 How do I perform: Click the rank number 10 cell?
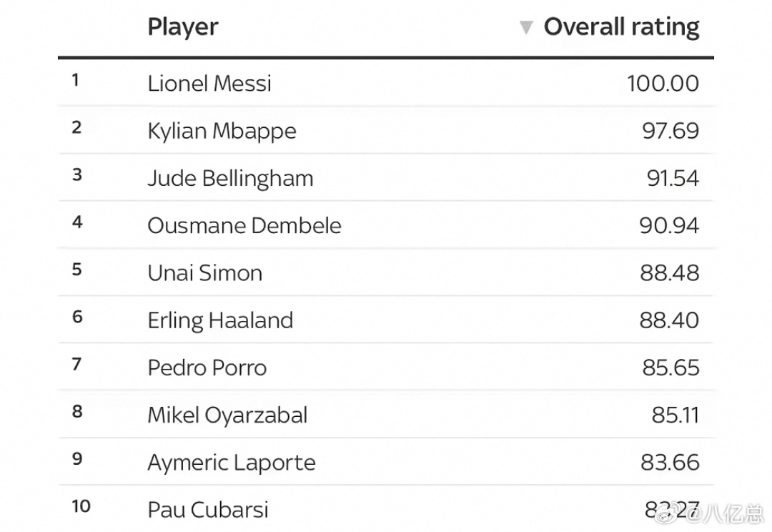click(x=81, y=506)
